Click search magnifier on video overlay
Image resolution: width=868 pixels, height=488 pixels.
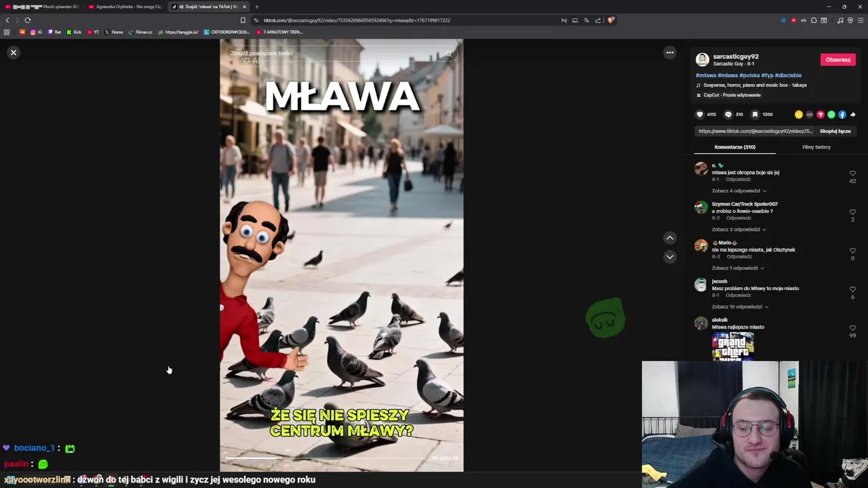pyautogui.click(x=448, y=53)
